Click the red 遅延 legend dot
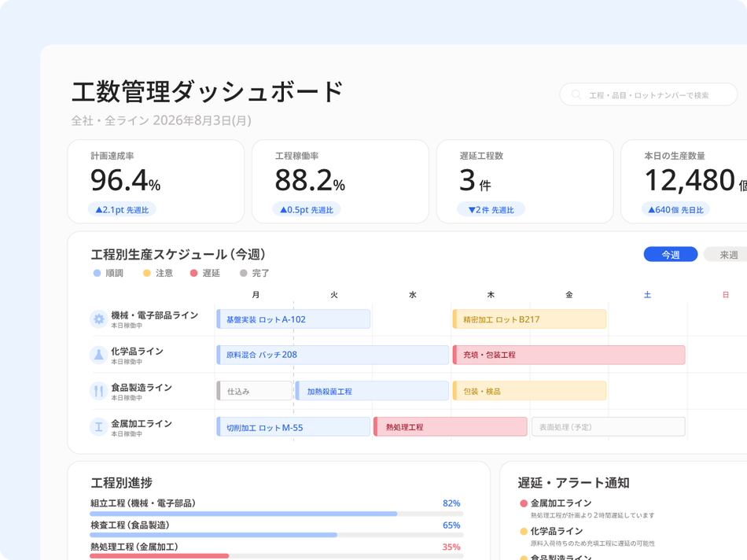 193,273
